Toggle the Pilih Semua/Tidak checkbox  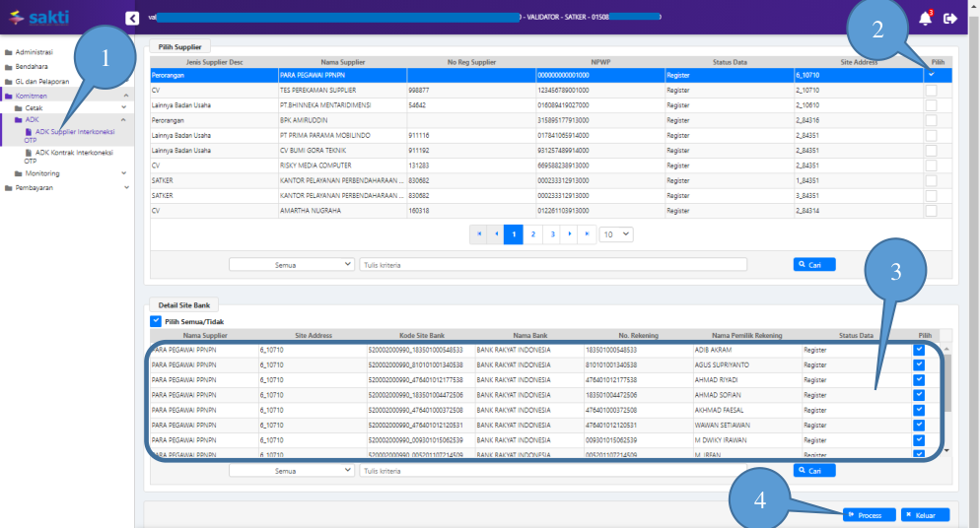click(156, 321)
